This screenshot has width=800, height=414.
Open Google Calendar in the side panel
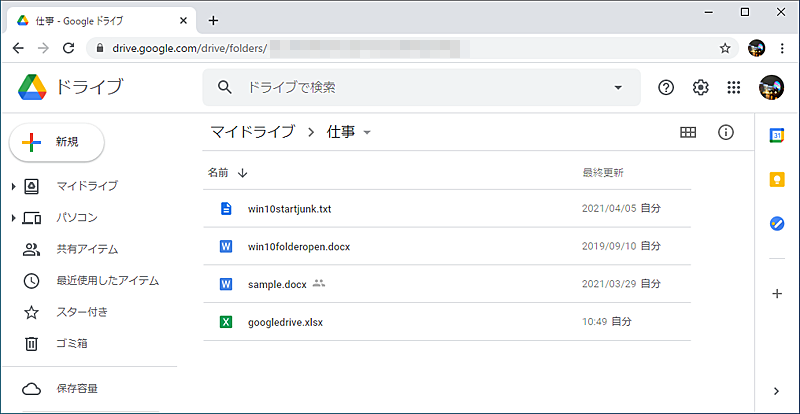tap(776, 134)
